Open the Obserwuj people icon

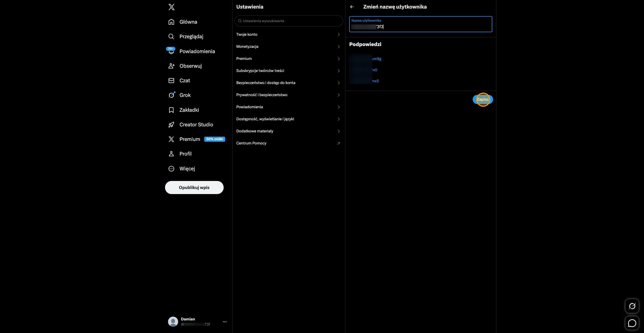pos(171,66)
